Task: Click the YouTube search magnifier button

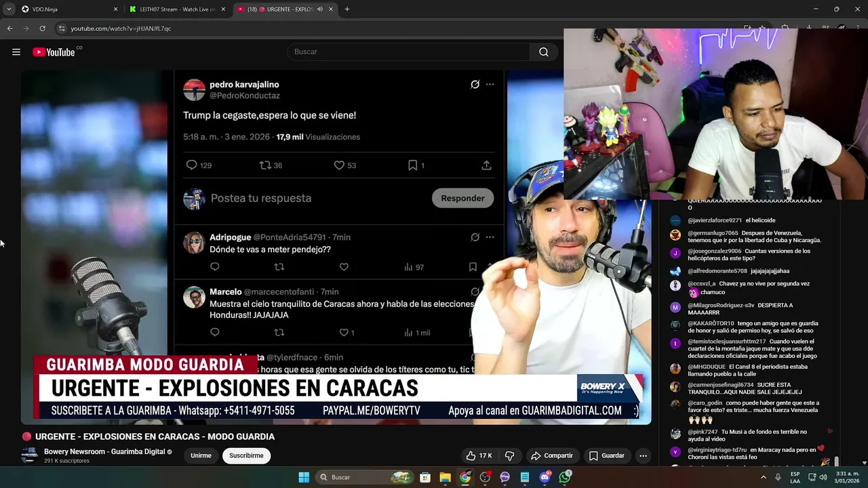Action: point(544,52)
